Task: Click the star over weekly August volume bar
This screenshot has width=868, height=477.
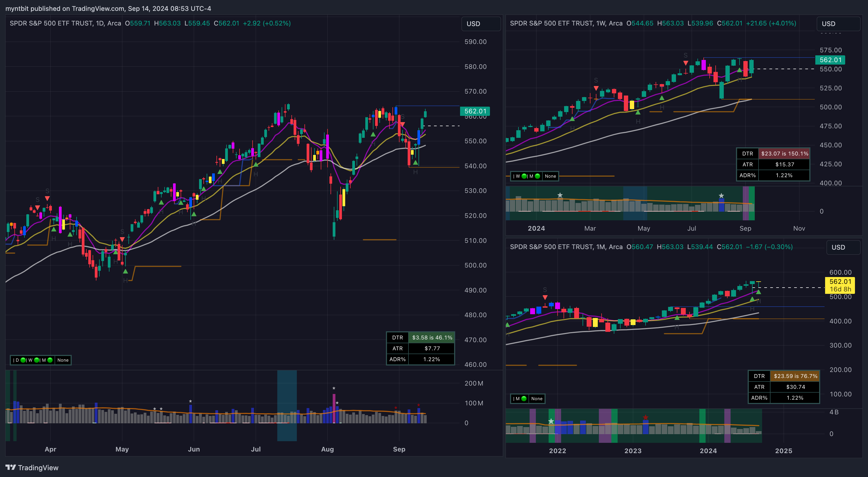Action: (x=721, y=196)
